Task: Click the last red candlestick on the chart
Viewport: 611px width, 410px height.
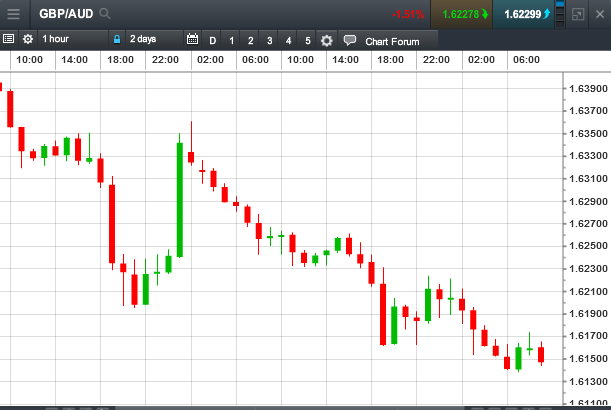Action: coord(541,355)
